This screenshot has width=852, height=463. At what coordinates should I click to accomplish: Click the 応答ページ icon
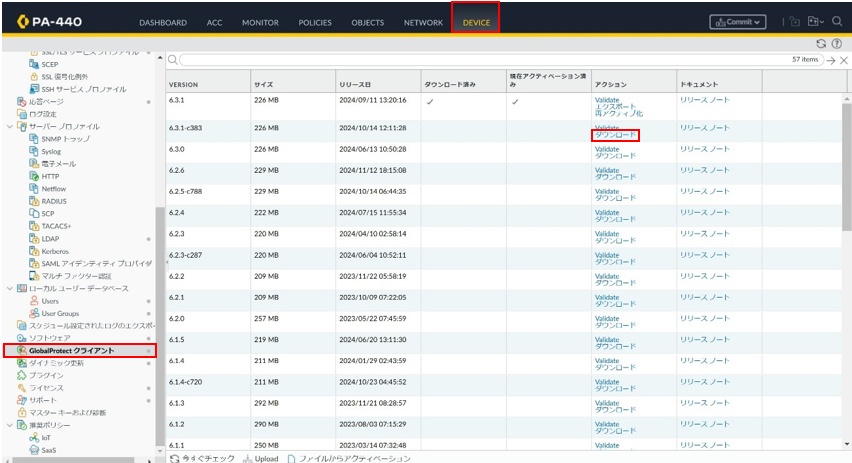pyautogui.click(x=22, y=102)
